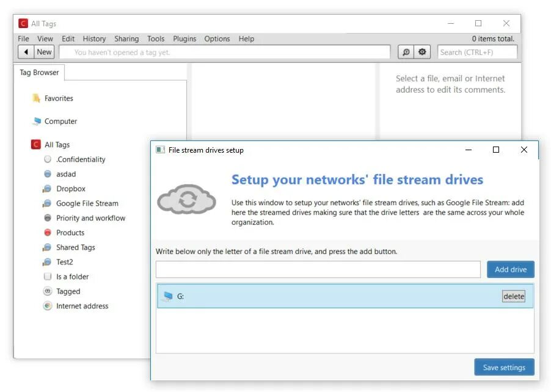This screenshot has width=551, height=392.
Task: Click the File stream drives setup title icon
Action: (160, 150)
